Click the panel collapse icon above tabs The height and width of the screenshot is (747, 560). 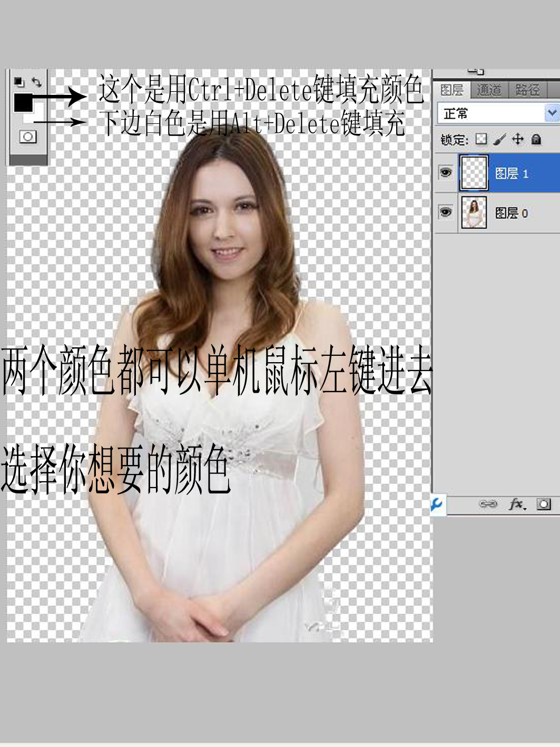coord(476,72)
